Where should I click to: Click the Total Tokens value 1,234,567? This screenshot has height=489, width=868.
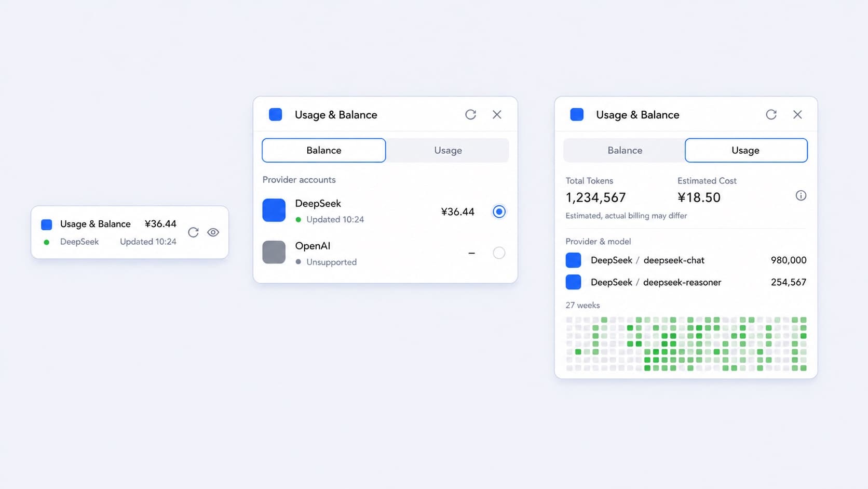point(596,197)
